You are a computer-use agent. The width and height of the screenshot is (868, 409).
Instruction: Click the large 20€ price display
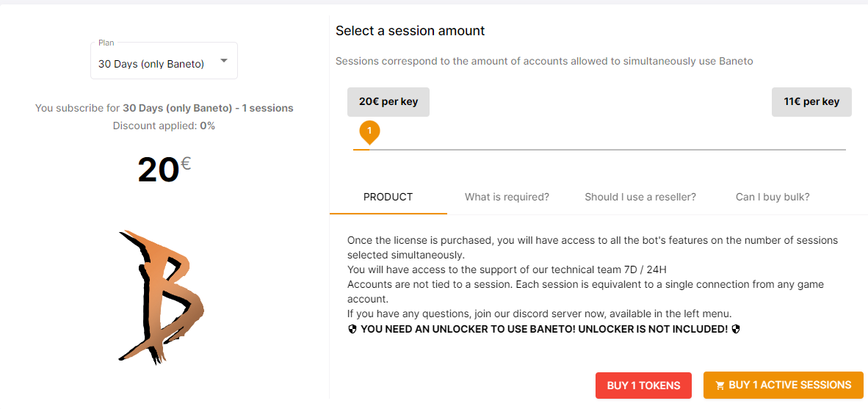[164, 169]
